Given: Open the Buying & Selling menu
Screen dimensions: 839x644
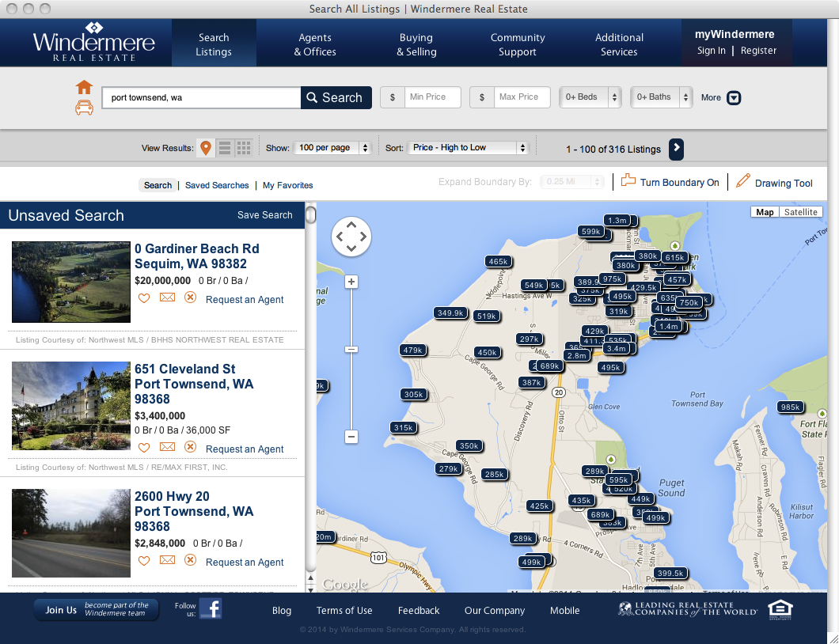Looking at the screenshot, I should (x=416, y=44).
